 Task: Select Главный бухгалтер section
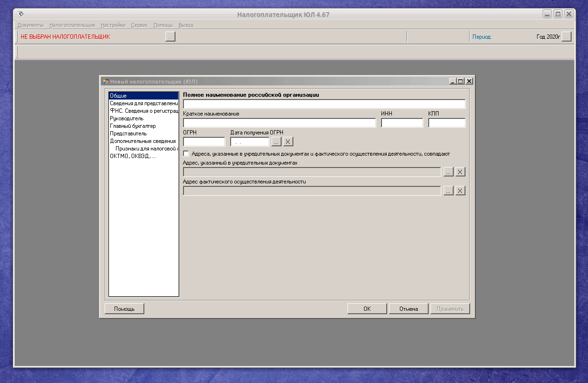pyautogui.click(x=133, y=126)
